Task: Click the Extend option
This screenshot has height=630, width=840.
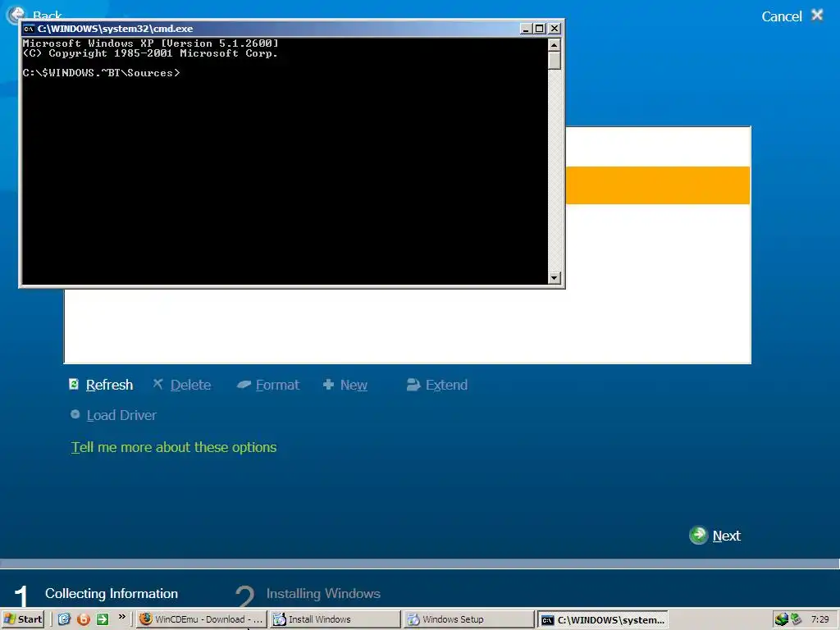Action: (447, 385)
